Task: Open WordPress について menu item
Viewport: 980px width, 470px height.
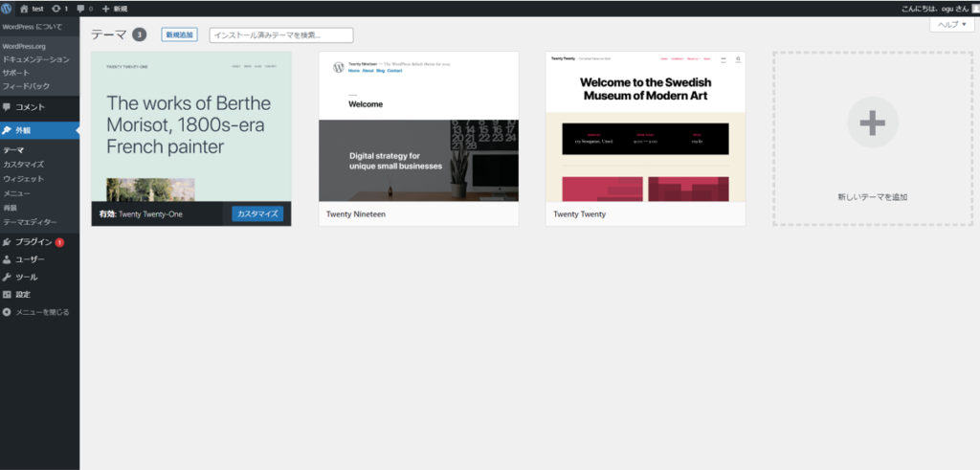Action: pos(32,27)
